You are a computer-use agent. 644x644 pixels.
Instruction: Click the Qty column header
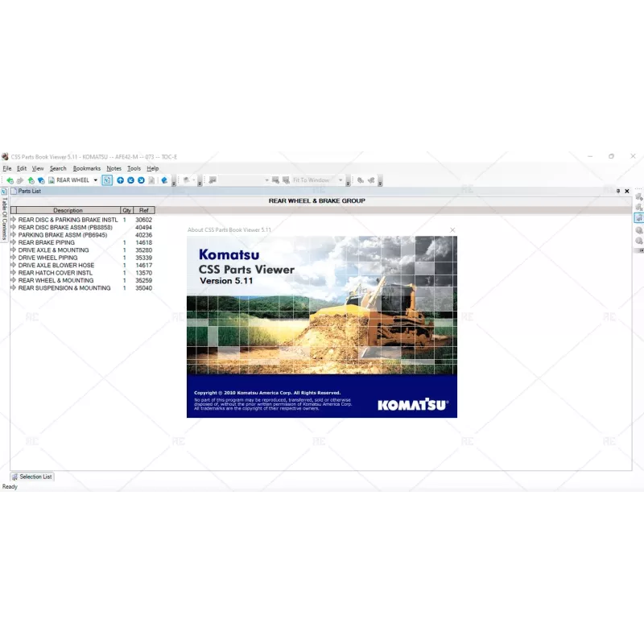point(126,210)
